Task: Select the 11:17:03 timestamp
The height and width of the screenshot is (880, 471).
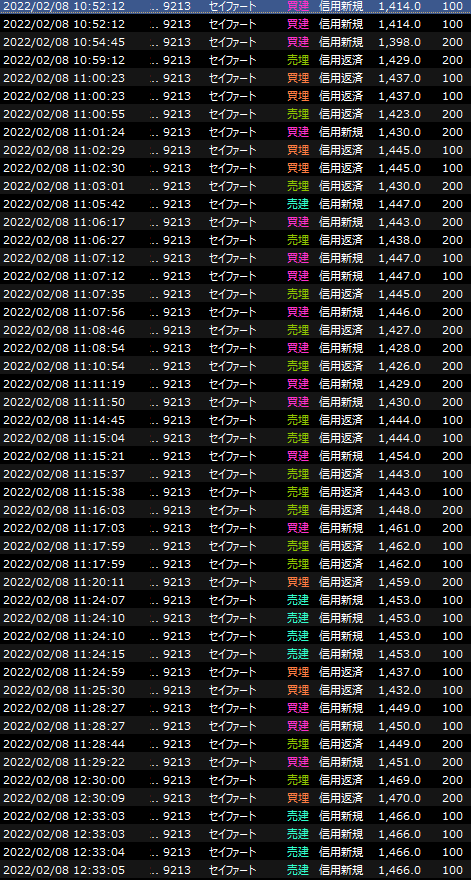Action: pyautogui.click(x=64, y=527)
